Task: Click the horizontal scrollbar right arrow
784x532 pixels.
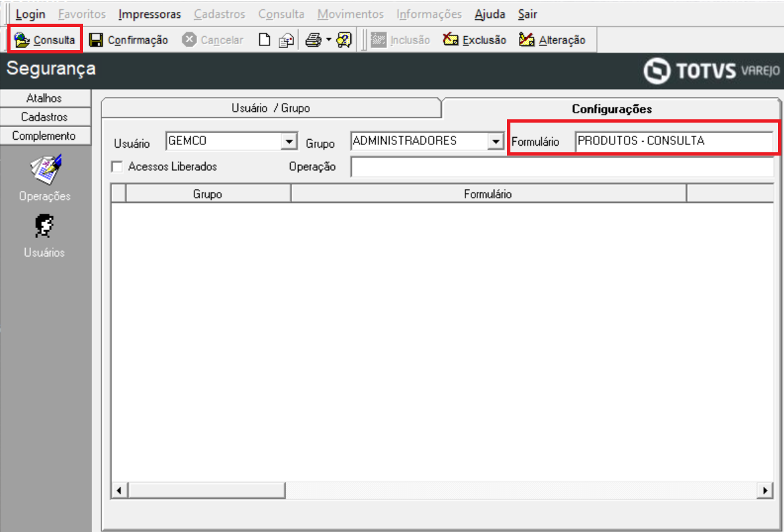Action: pyautogui.click(x=764, y=490)
